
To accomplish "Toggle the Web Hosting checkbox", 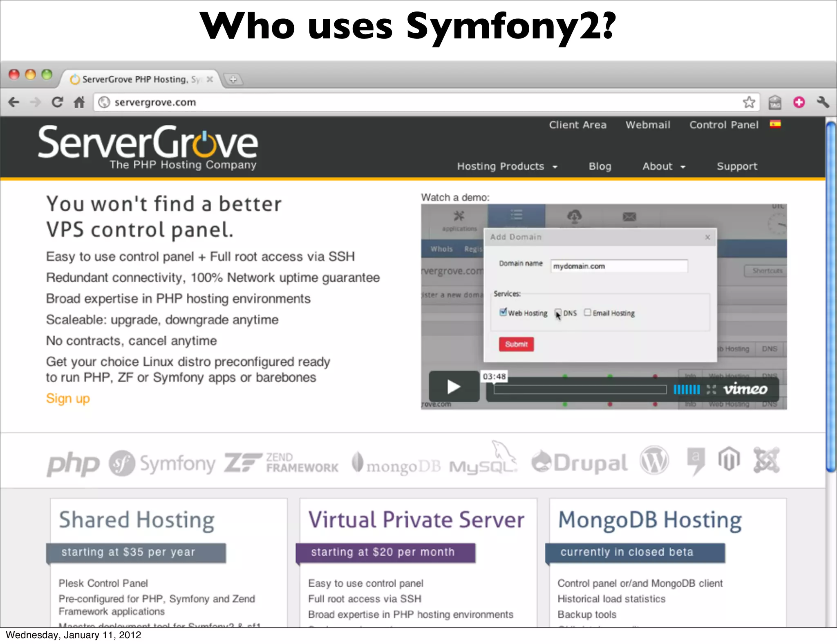I will 503,312.
